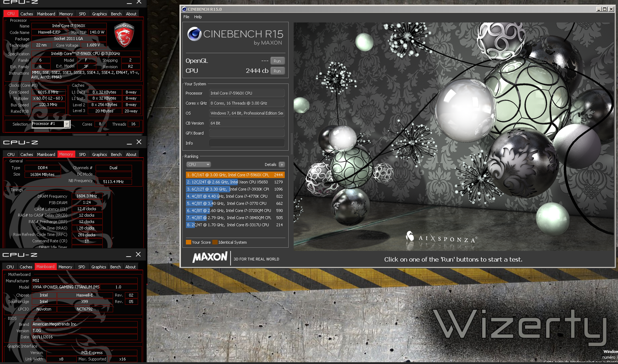The image size is (618, 364).
Task: Select Memory tab in bottom CPU-Z window
Action: coord(65,267)
